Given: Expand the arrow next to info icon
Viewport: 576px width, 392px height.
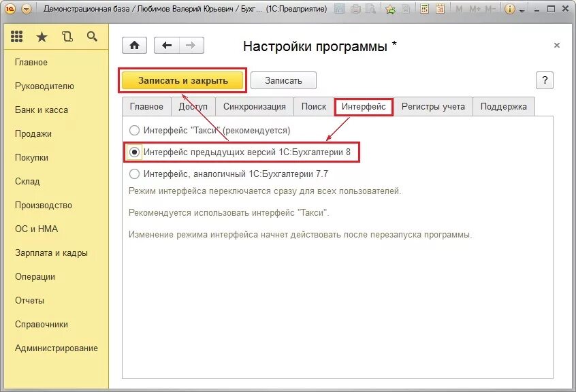Looking at the screenshot, I should [x=522, y=11].
